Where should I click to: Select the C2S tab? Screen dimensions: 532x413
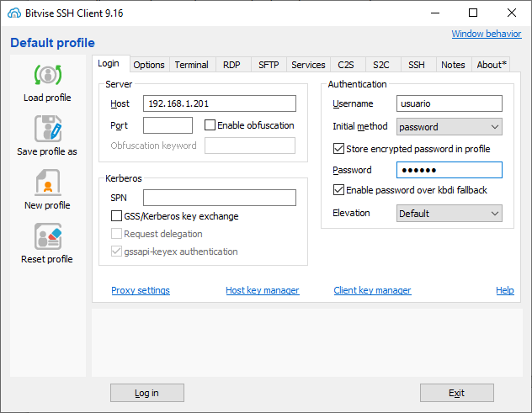[346, 65]
